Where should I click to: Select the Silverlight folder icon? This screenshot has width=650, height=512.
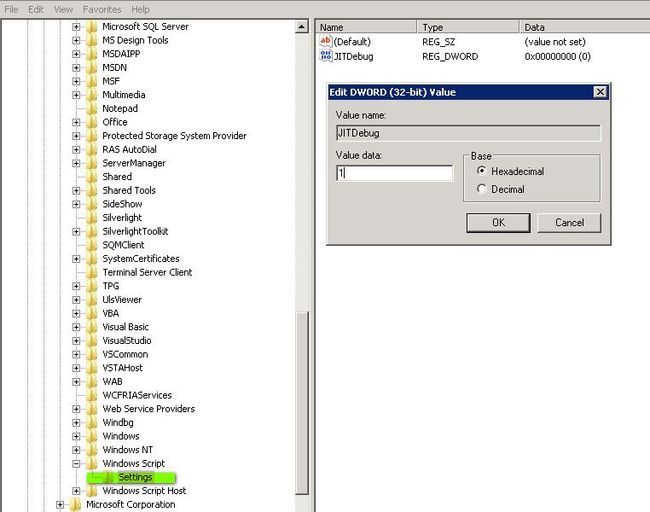[92, 218]
